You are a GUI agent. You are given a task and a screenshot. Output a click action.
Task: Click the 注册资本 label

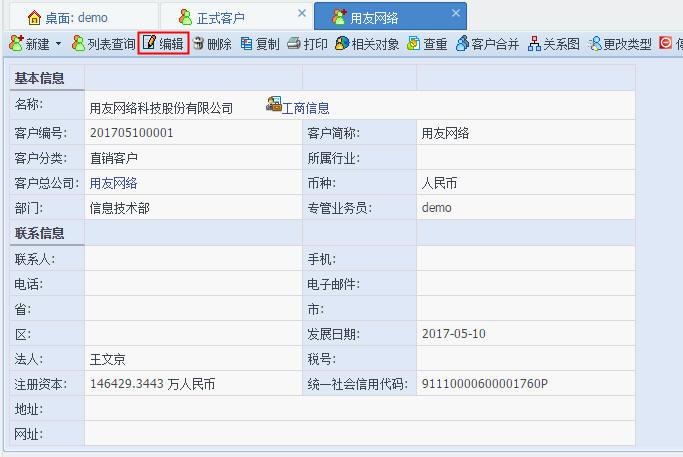tap(41, 384)
